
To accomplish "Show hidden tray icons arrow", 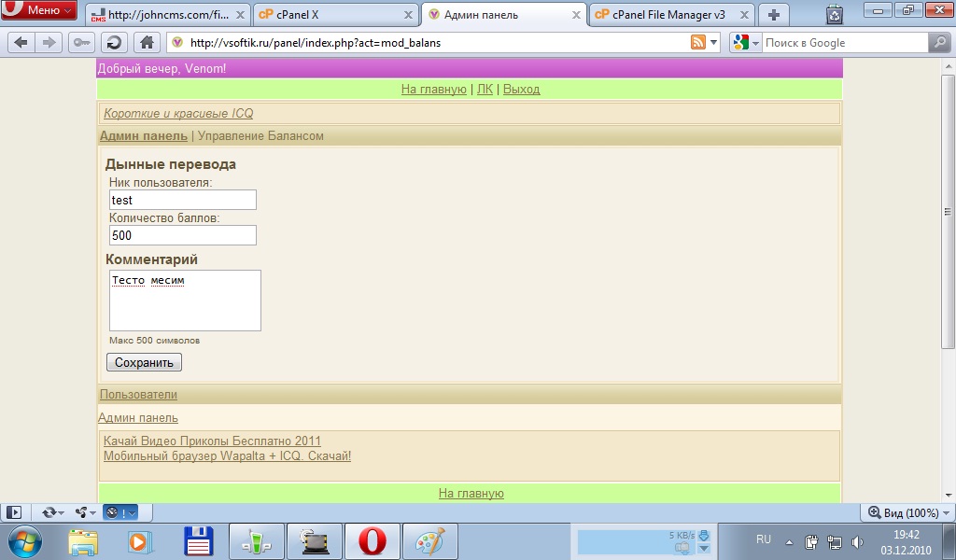I will coord(789,541).
